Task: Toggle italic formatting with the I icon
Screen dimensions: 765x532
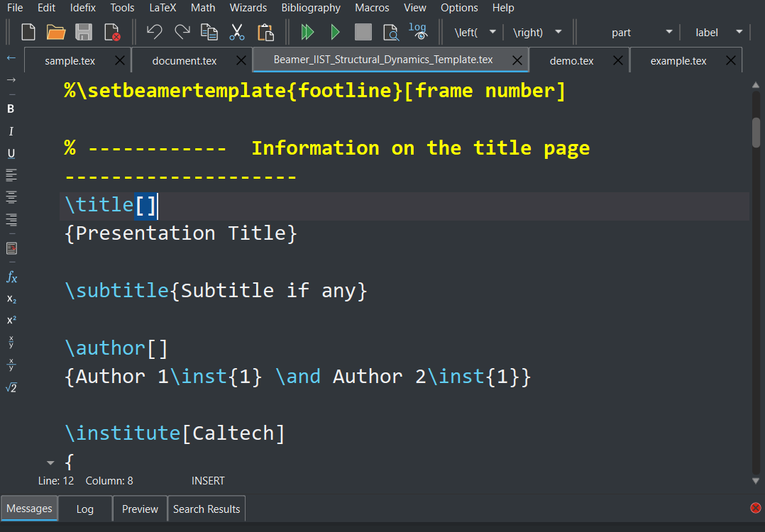Action: pos(11,131)
